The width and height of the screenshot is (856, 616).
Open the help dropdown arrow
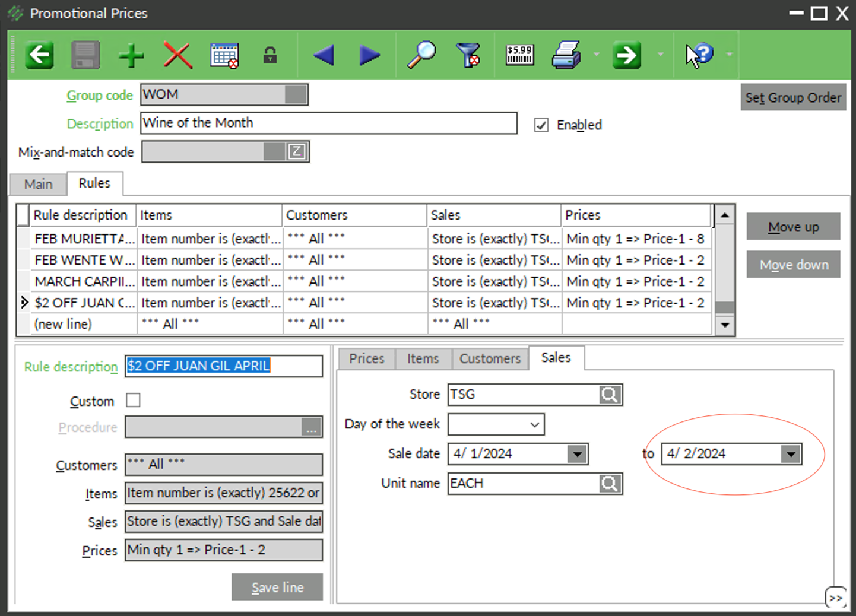click(730, 55)
